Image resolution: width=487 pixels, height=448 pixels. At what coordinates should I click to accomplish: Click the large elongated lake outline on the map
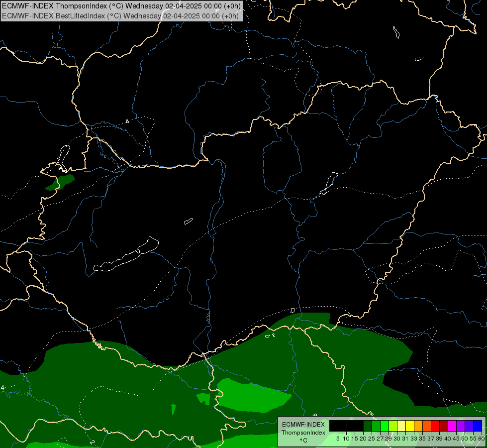[126, 254]
